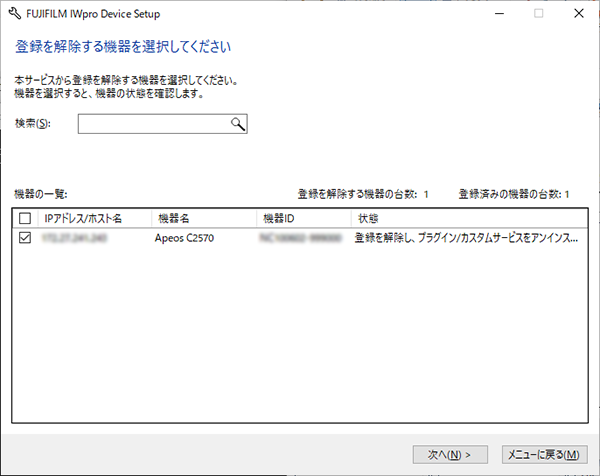Sort by 状態 column header

(469, 218)
